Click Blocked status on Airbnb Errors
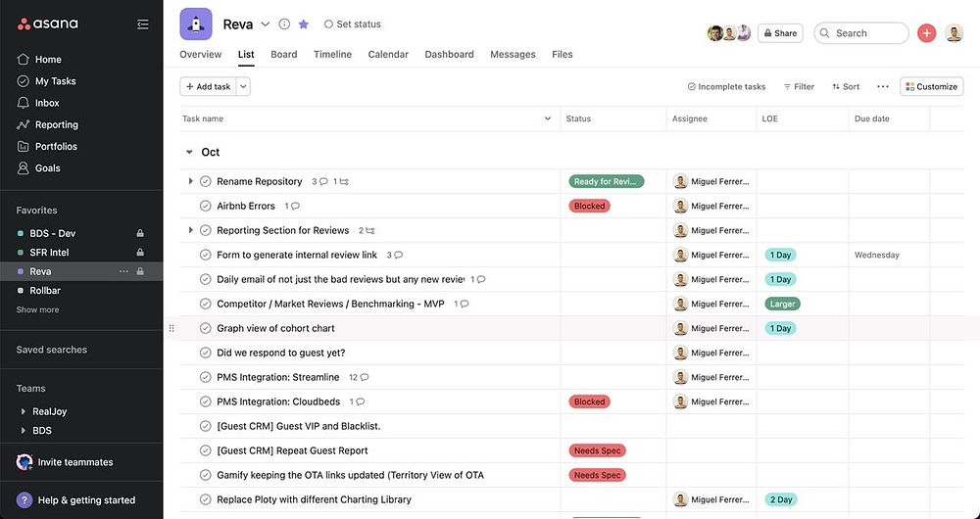 coord(589,206)
